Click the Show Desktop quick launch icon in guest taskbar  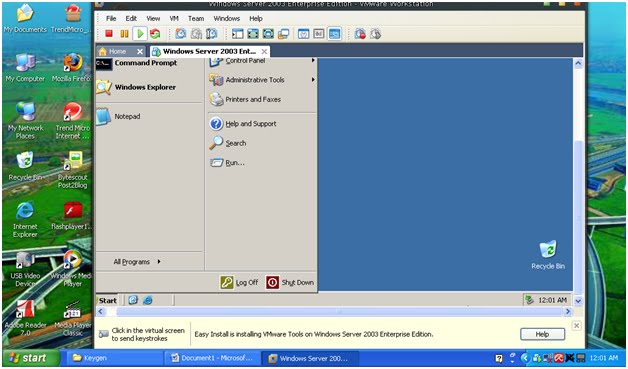(x=133, y=300)
